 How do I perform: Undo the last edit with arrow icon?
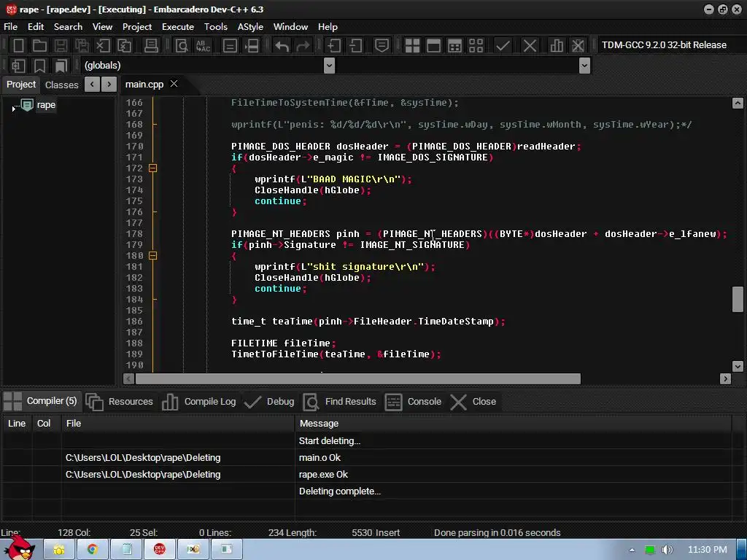click(282, 45)
